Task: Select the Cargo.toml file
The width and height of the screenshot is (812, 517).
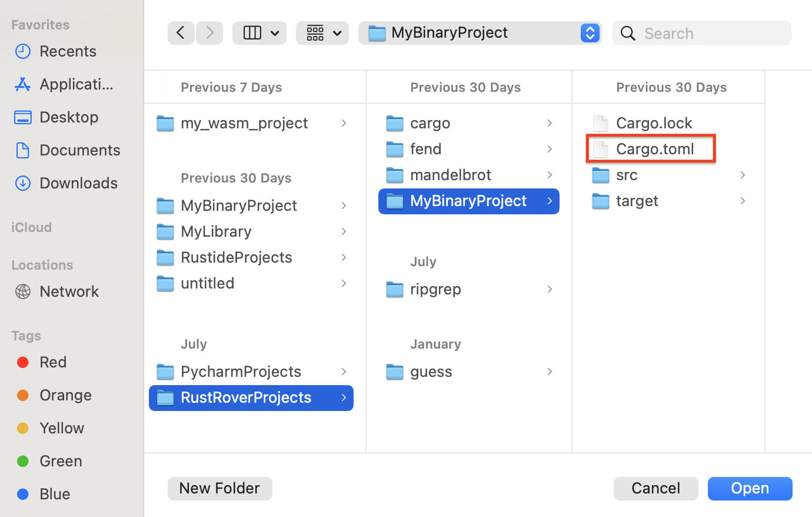Action: [654, 149]
